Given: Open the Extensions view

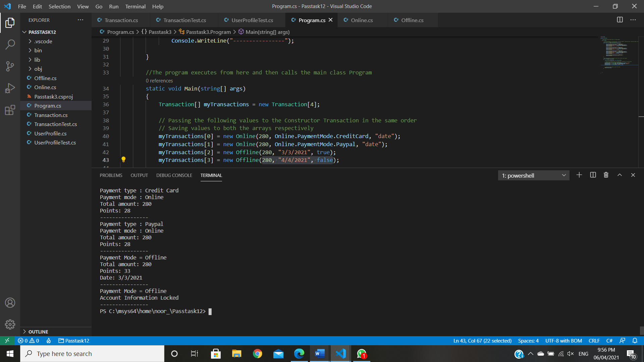Looking at the screenshot, I should [x=10, y=110].
